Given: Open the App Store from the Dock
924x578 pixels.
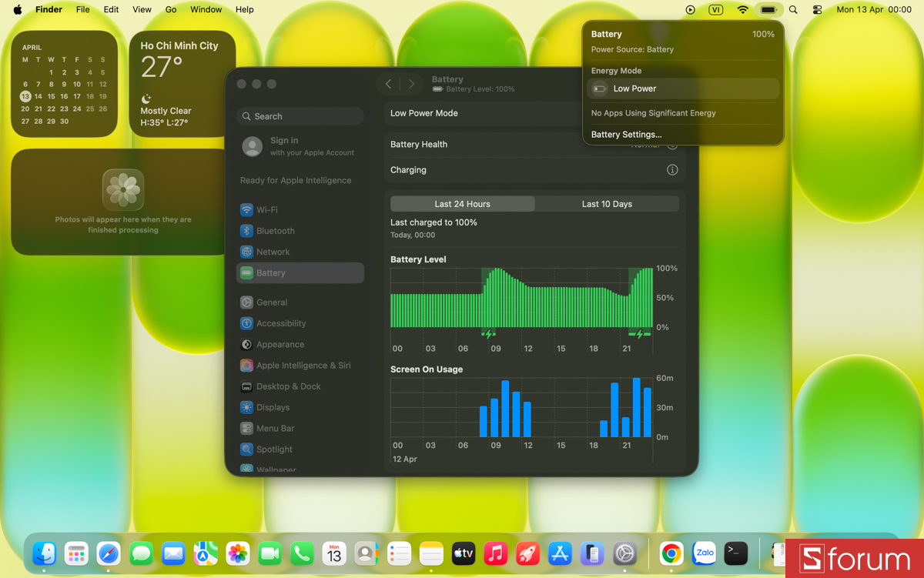Looking at the screenshot, I should pyautogui.click(x=559, y=553).
